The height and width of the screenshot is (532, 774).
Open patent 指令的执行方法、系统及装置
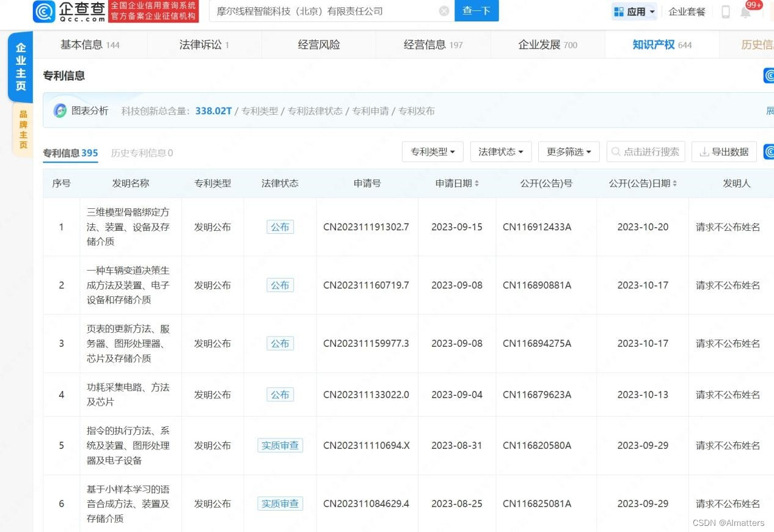tap(128, 445)
